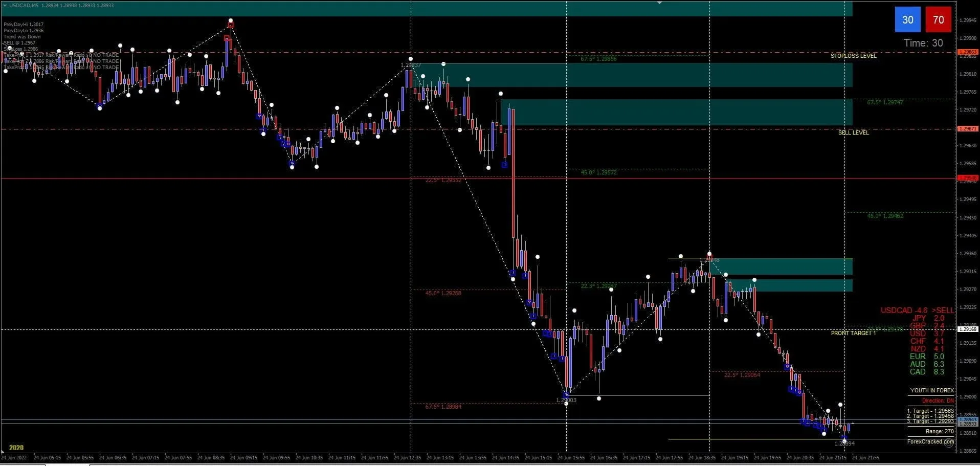Click the chart shift triangle marker at top

659,3
